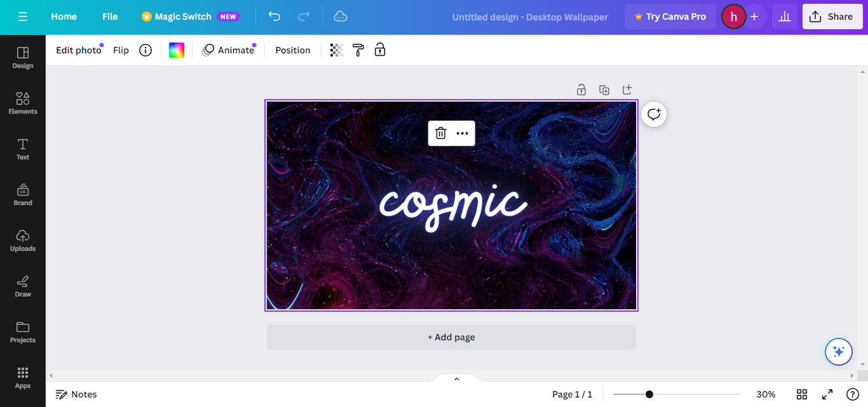Open the Uploads side panel
This screenshot has height=407, width=868.
(22, 240)
